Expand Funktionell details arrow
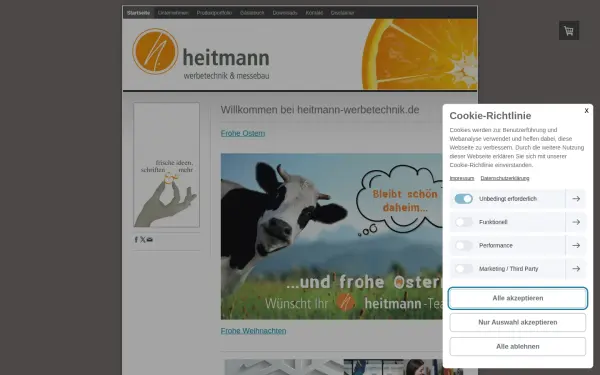This screenshot has height=375, width=600. coord(576,222)
